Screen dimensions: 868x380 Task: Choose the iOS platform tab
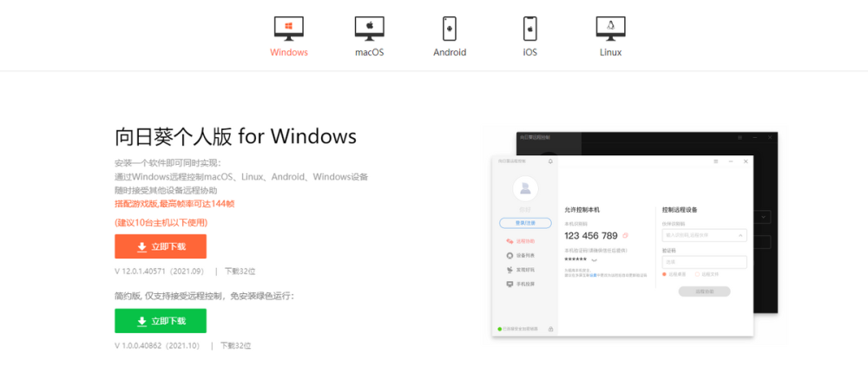530,36
